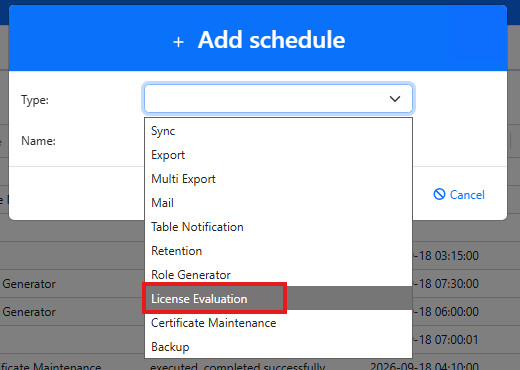This screenshot has height=370, width=520.
Task: Select Backup schedule type
Action: pos(278,347)
